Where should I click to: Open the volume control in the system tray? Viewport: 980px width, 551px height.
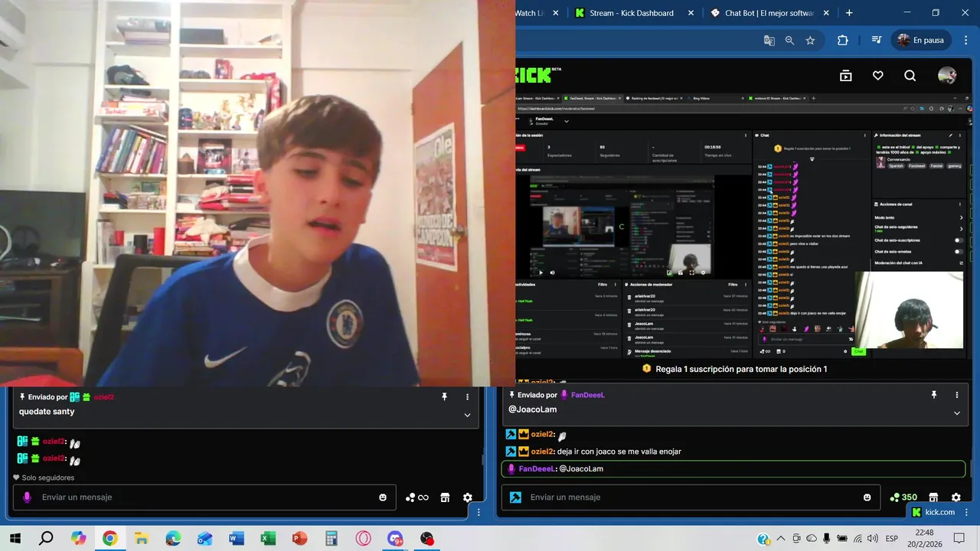873,539
